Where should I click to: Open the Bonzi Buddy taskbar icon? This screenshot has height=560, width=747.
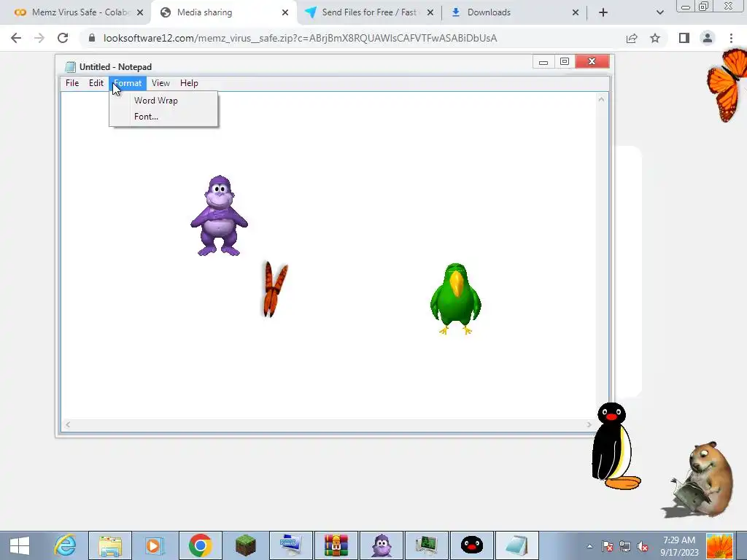382,545
